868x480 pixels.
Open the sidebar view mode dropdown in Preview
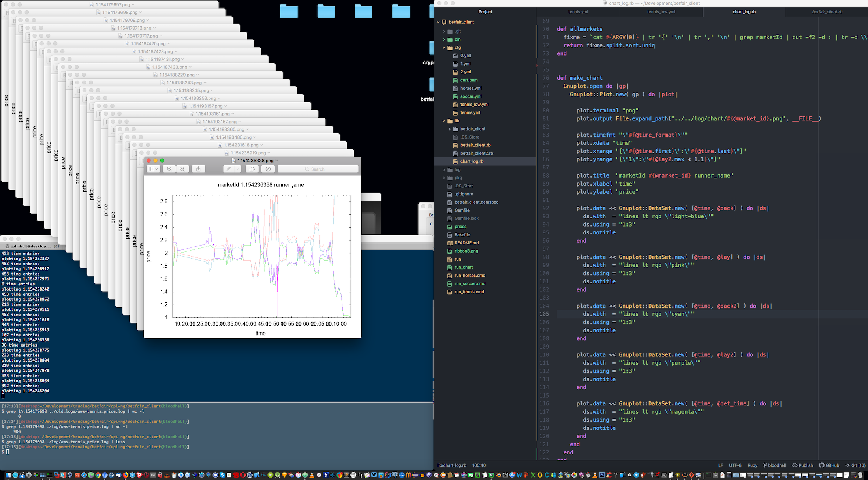(x=153, y=169)
